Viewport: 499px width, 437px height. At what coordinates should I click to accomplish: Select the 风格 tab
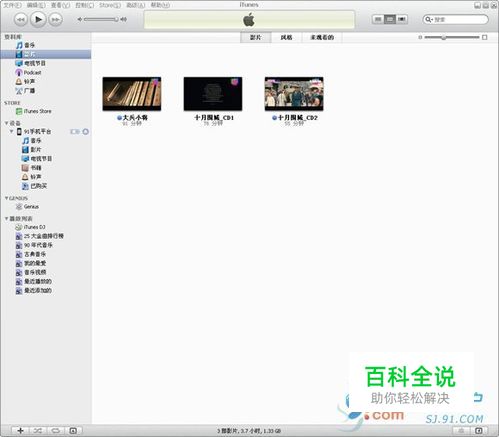pos(286,37)
